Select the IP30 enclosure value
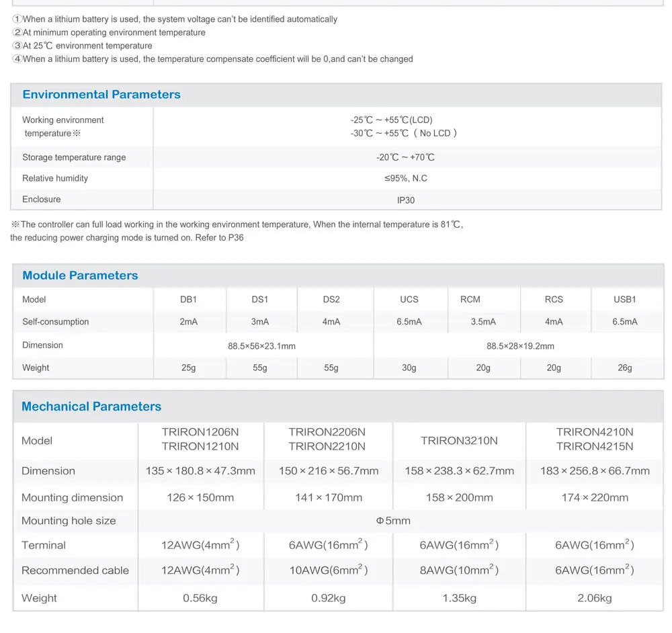 coord(405,200)
